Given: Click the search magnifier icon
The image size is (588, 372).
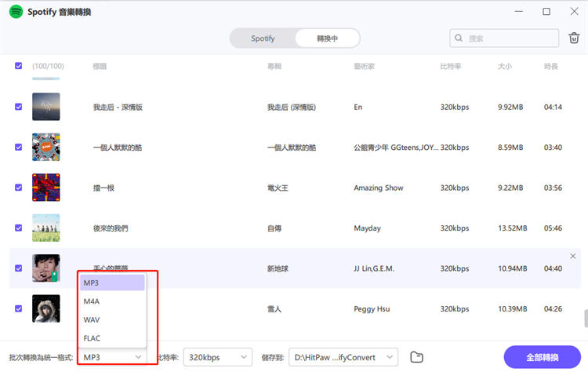Looking at the screenshot, I should pos(459,38).
